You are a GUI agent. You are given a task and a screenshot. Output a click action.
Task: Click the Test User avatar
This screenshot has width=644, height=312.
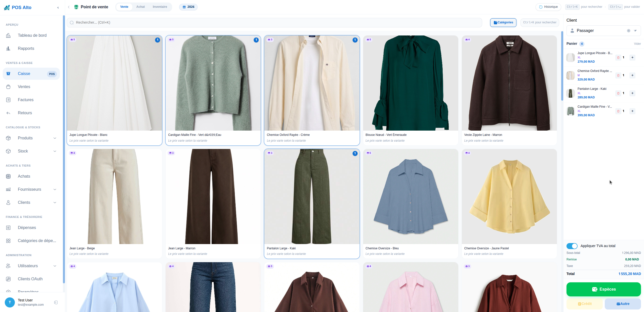10,302
